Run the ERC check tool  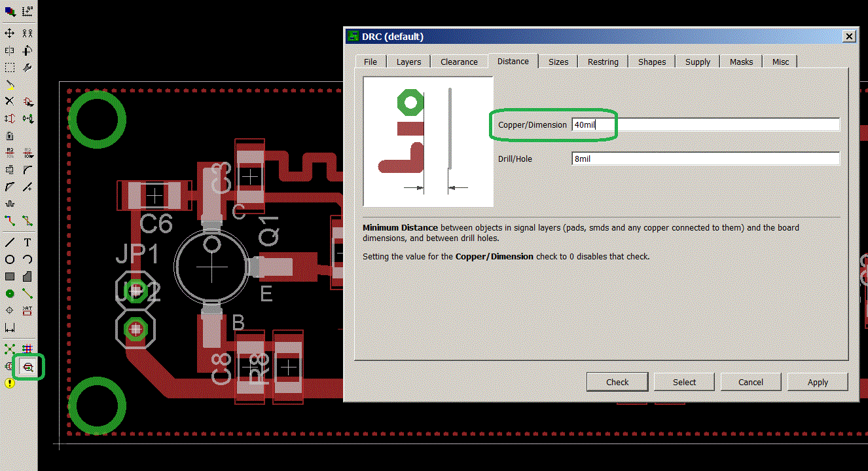coord(10,367)
